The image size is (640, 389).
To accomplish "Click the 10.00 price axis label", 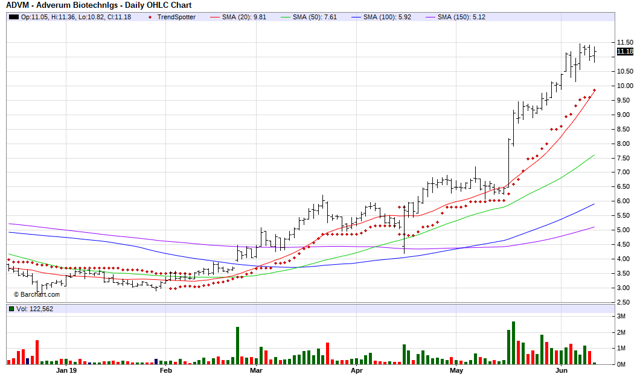I will (x=625, y=86).
